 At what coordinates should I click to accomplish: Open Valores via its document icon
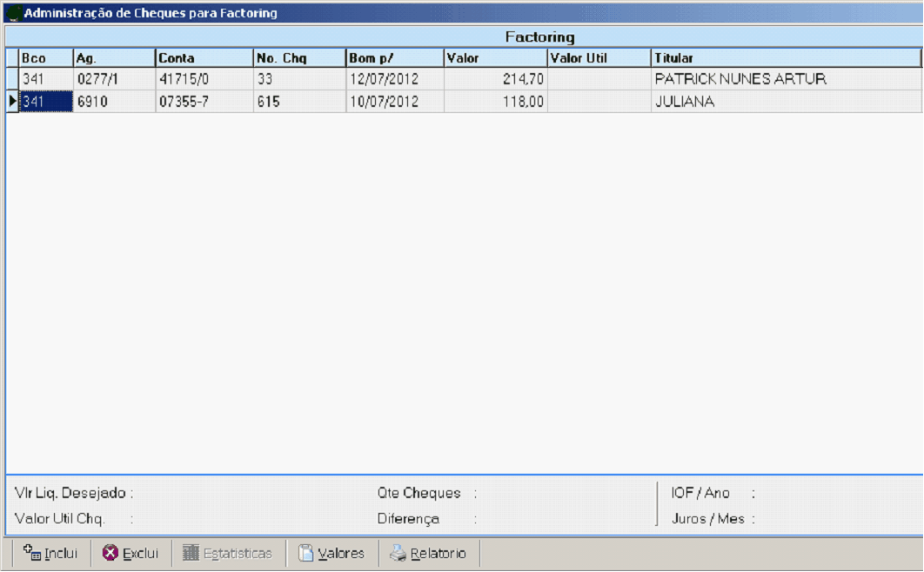pyautogui.click(x=305, y=553)
